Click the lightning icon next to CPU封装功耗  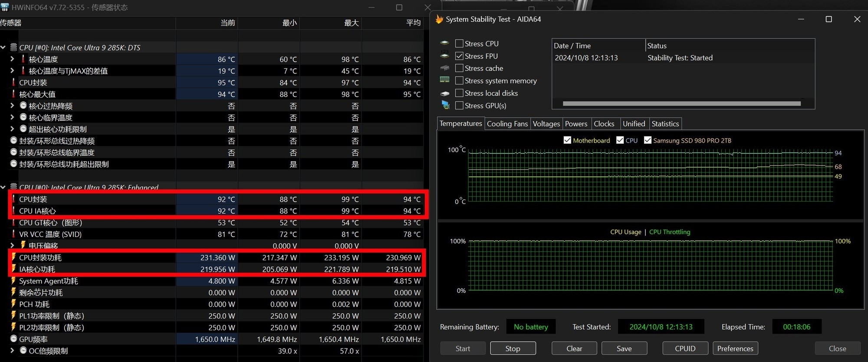click(x=13, y=257)
